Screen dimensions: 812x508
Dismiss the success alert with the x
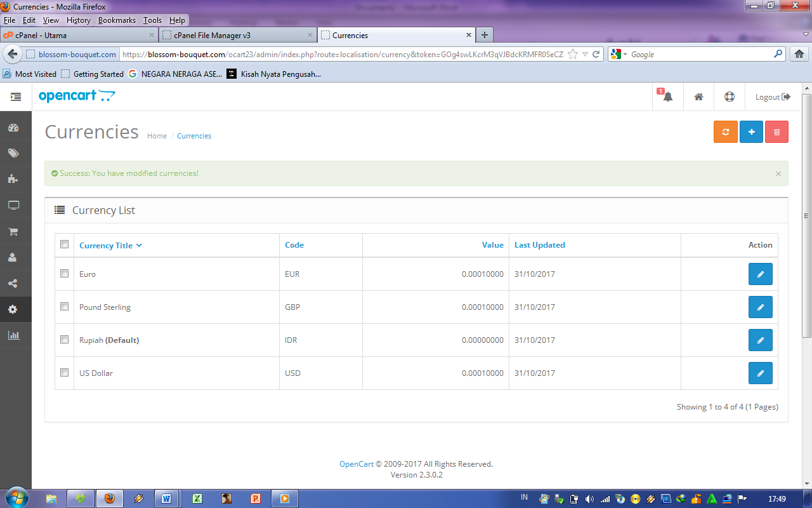click(x=778, y=173)
